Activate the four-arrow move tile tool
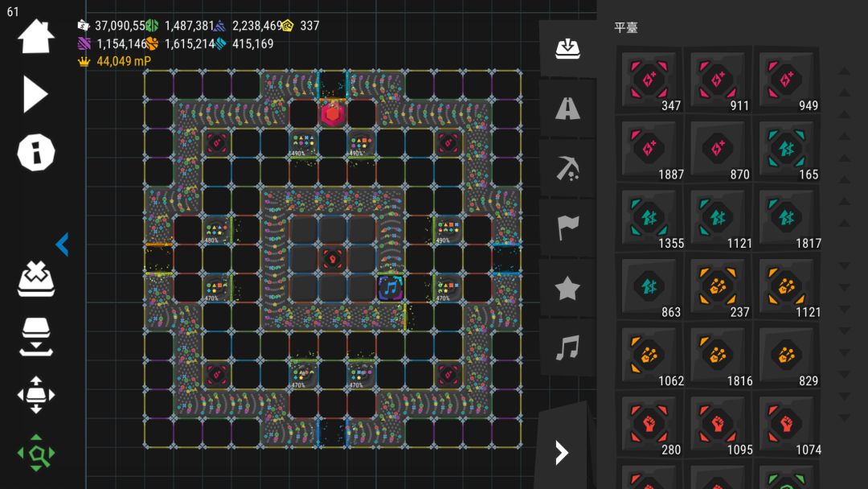The height and width of the screenshot is (489, 868). point(36,395)
